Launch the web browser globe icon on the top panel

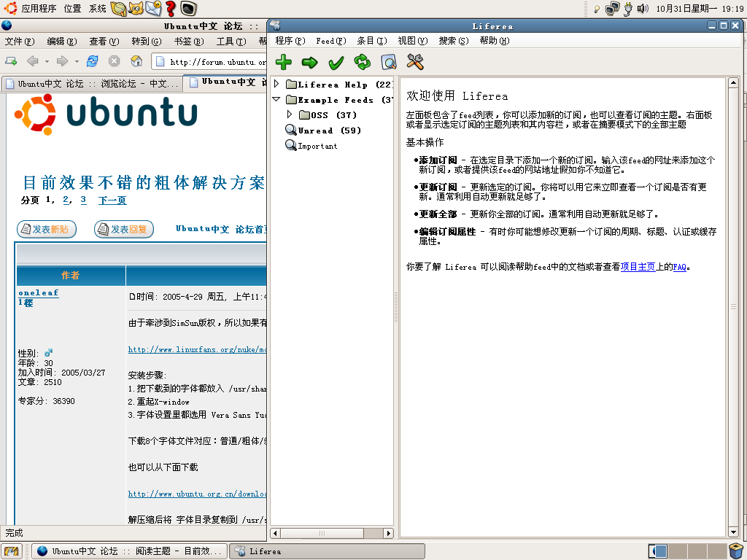pyautogui.click(x=118, y=8)
